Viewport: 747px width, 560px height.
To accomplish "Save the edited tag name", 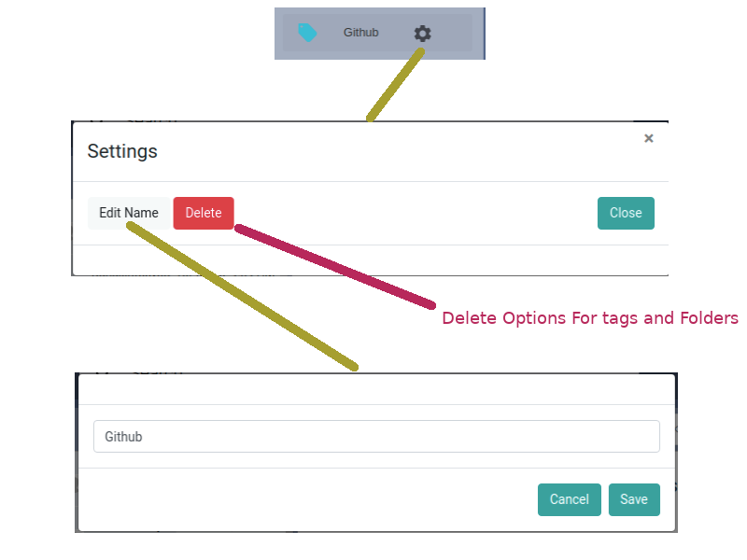I will pos(634,499).
